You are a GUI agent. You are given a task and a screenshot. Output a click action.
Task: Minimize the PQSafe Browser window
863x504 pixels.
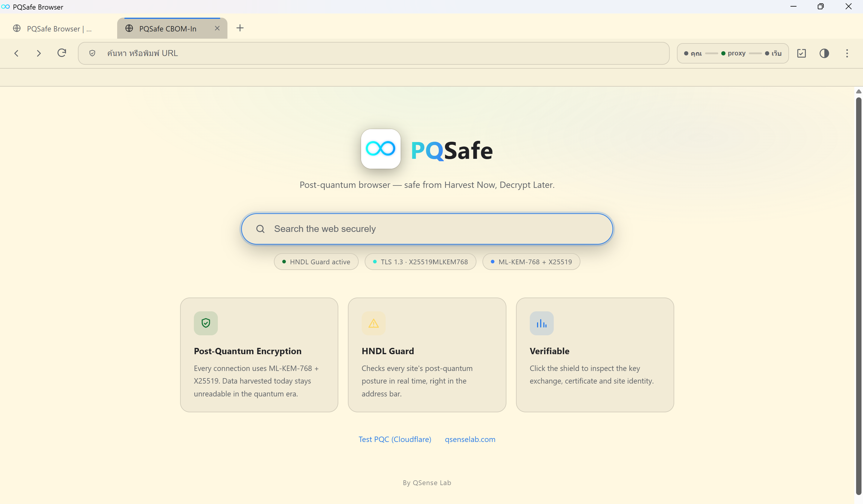tap(793, 7)
